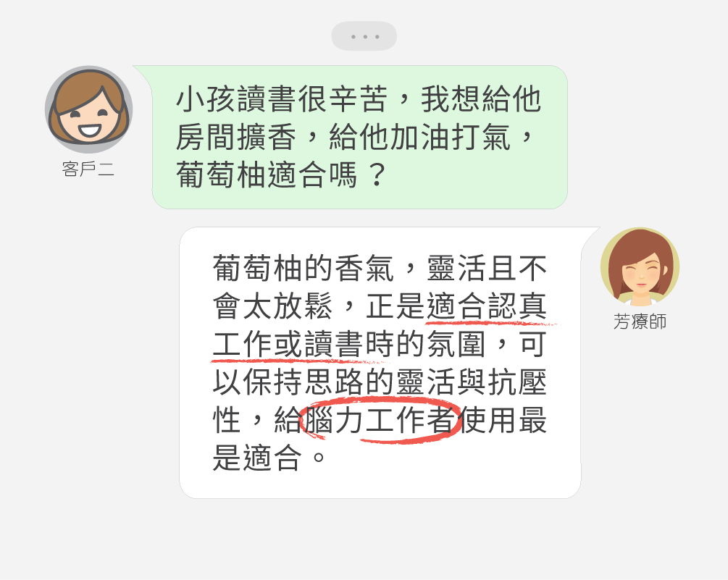
Task: Select the white aromatherapist reply bubble
Action: click(380, 363)
